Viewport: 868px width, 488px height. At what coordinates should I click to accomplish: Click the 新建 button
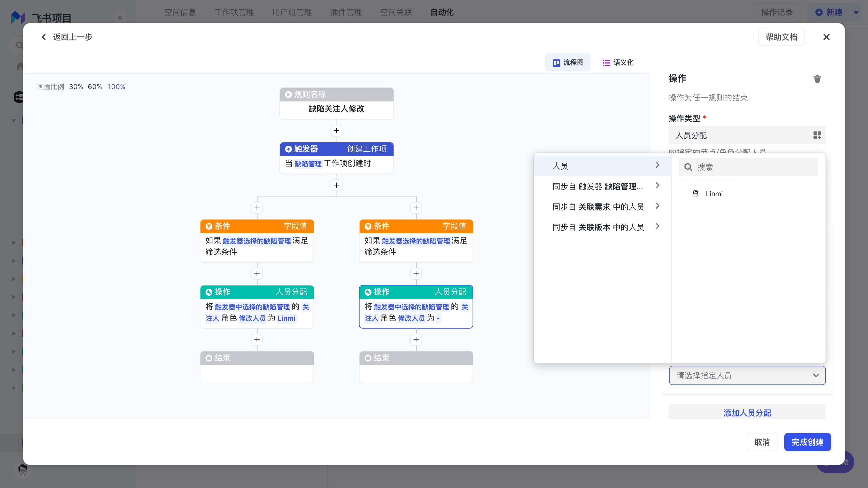(828, 12)
